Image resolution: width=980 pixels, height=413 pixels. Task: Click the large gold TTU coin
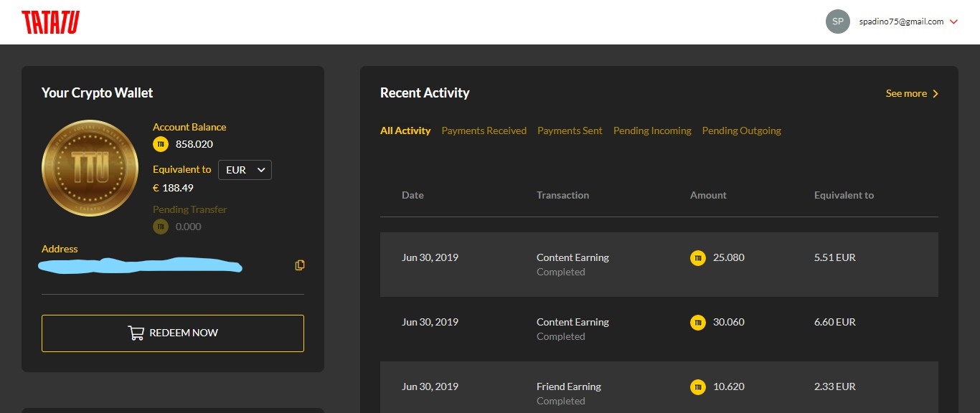point(90,168)
